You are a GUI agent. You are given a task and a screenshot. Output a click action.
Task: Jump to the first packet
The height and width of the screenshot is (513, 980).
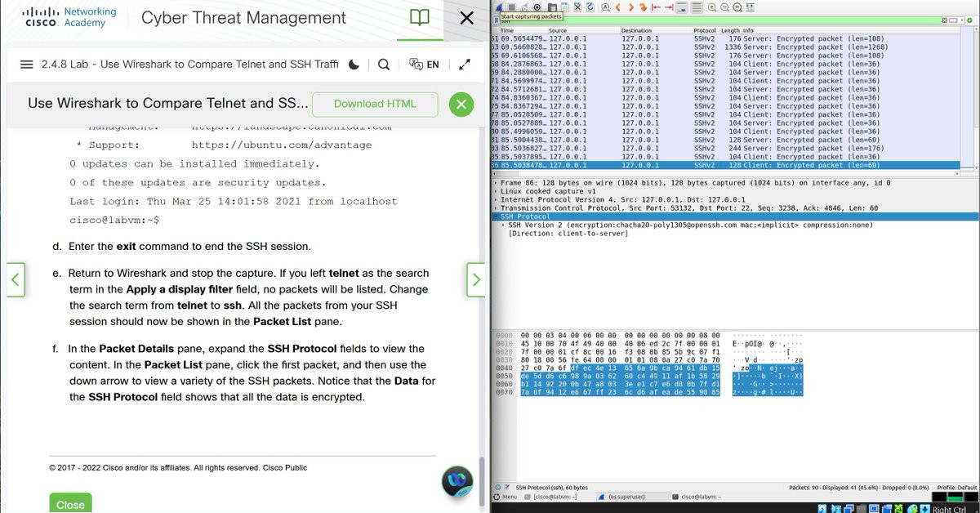pos(656,7)
